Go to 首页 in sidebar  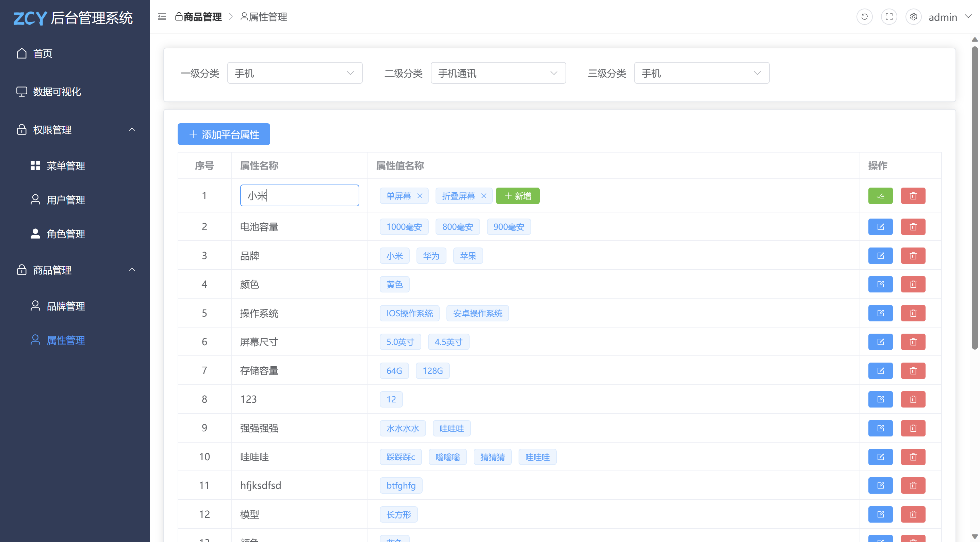click(75, 53)
